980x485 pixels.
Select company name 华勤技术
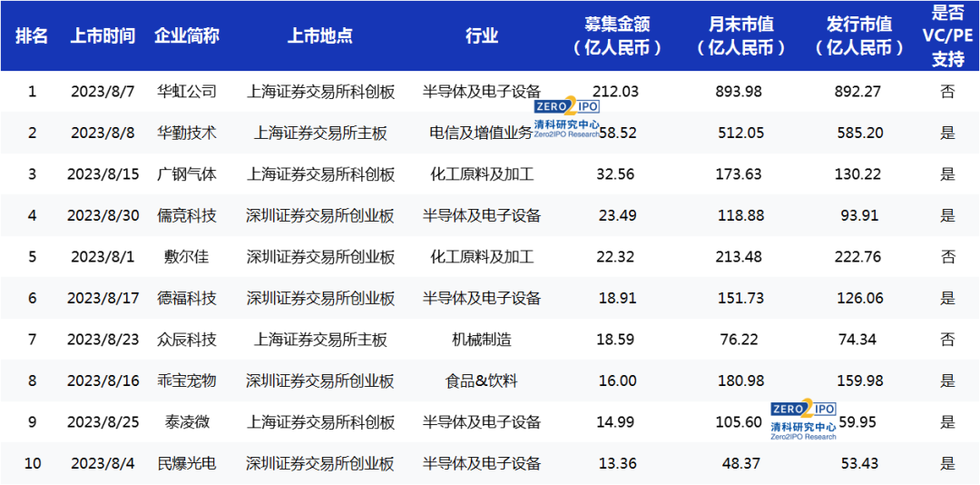click(187, 133)
